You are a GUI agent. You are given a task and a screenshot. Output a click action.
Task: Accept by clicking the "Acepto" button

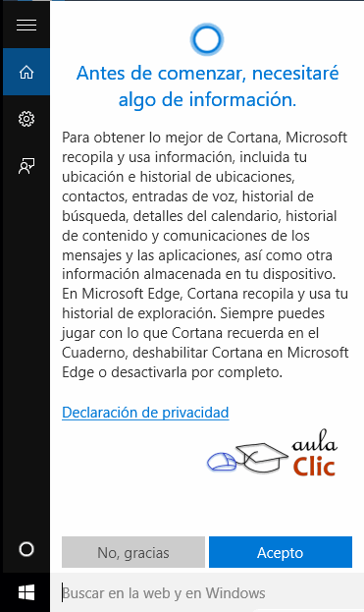pos(281,552)
